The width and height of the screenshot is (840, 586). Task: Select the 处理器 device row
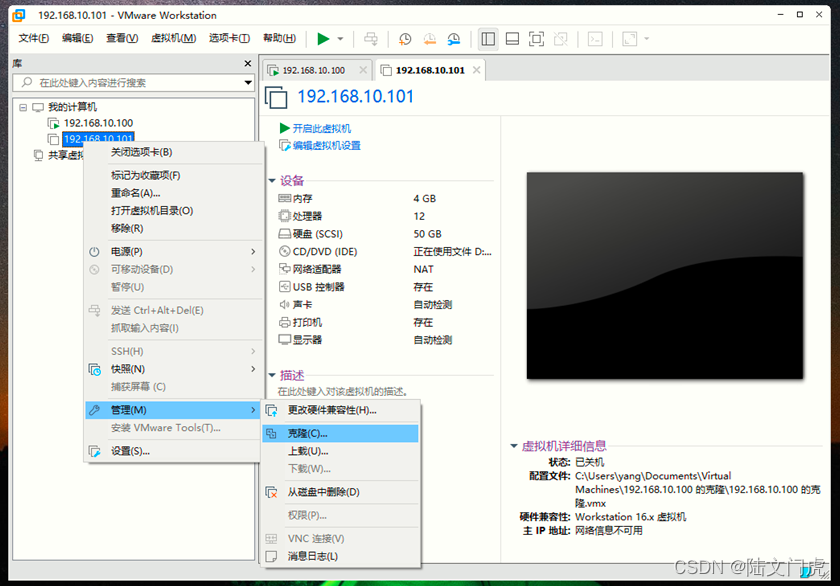point(385,216)
